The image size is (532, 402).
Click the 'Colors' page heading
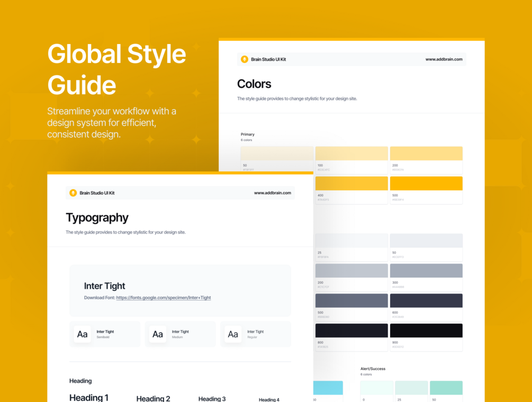pos(254,84)
